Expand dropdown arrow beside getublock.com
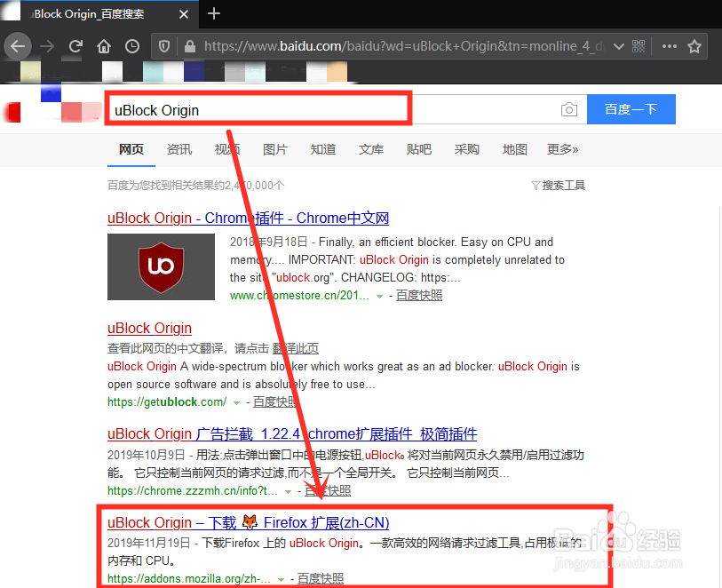The width and height of the screenshot is (722, 588). (237, 403)
